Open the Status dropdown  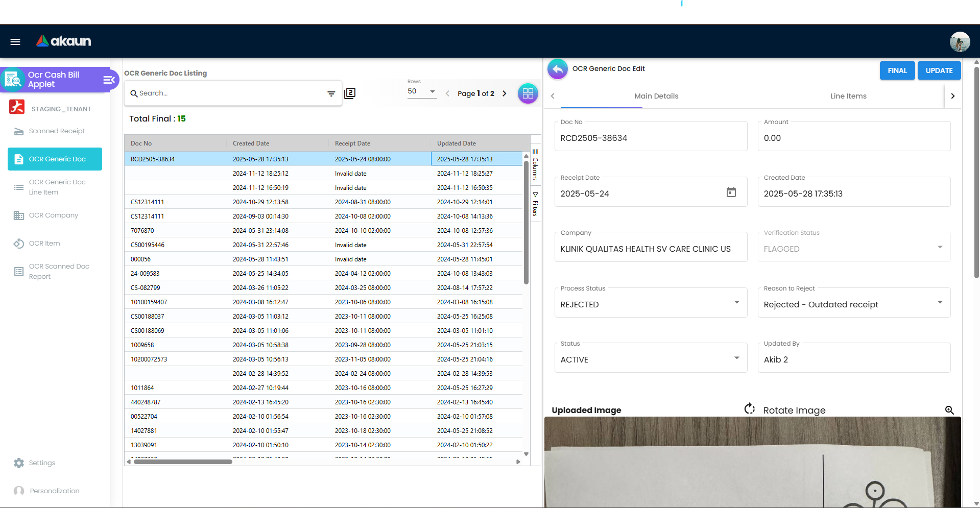651,358
